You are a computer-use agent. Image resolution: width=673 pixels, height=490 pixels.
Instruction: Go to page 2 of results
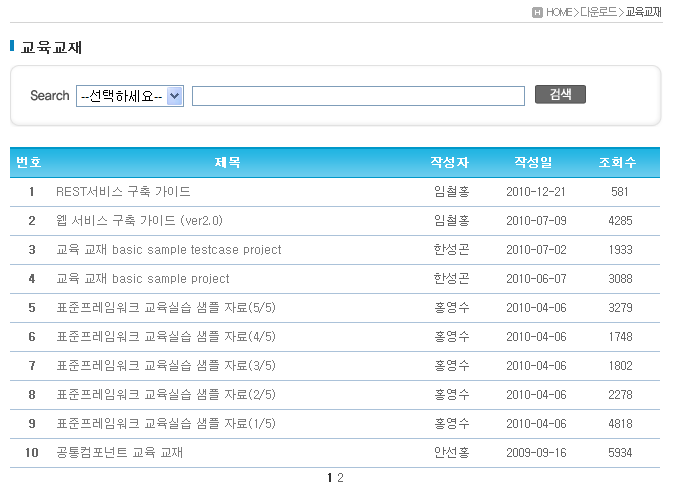[x=341, y=478]
